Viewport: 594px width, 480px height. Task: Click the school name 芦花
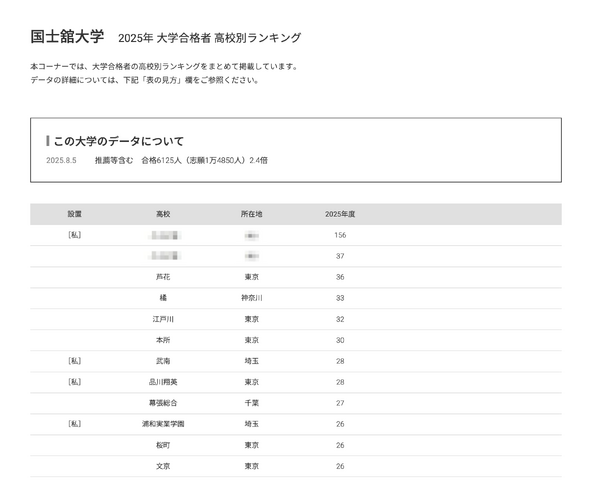pyautogui.click(x=163, y=277)
